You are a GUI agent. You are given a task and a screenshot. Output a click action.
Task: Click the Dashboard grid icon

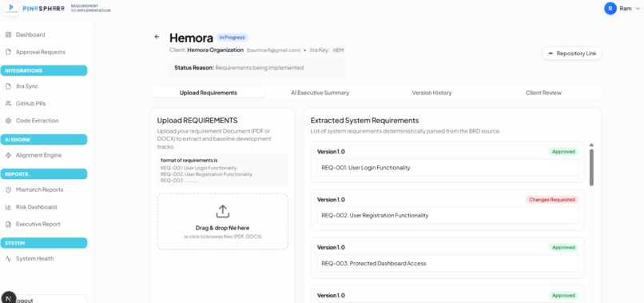click(x=8, y=35)
